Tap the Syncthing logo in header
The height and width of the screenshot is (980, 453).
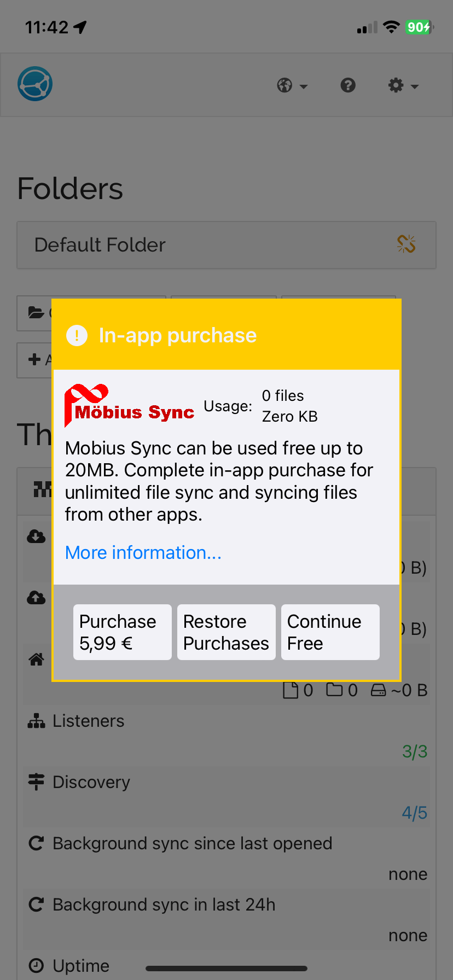tap(35, 84)
